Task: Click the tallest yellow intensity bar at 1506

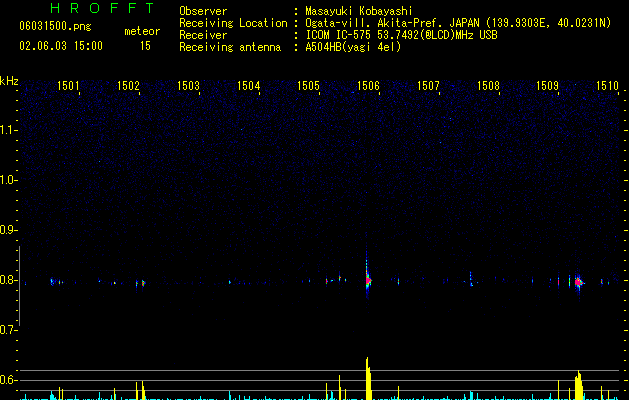Action: pos(369,378)
